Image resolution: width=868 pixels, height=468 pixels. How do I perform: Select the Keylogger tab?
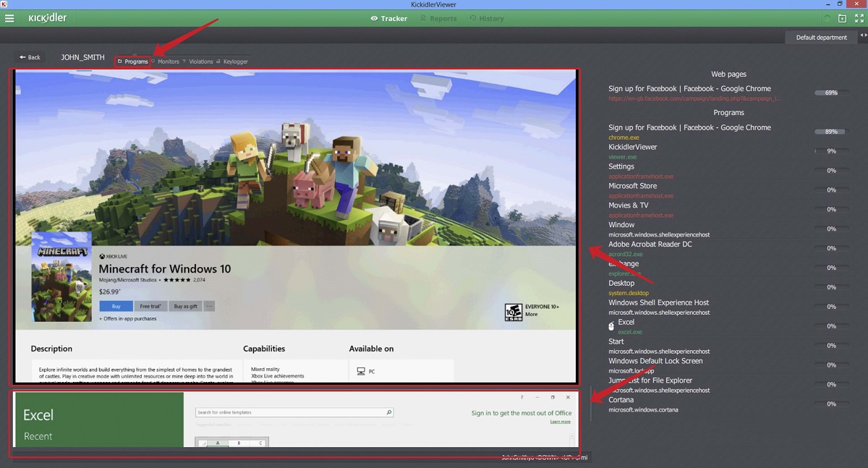[x=233, y=61]
